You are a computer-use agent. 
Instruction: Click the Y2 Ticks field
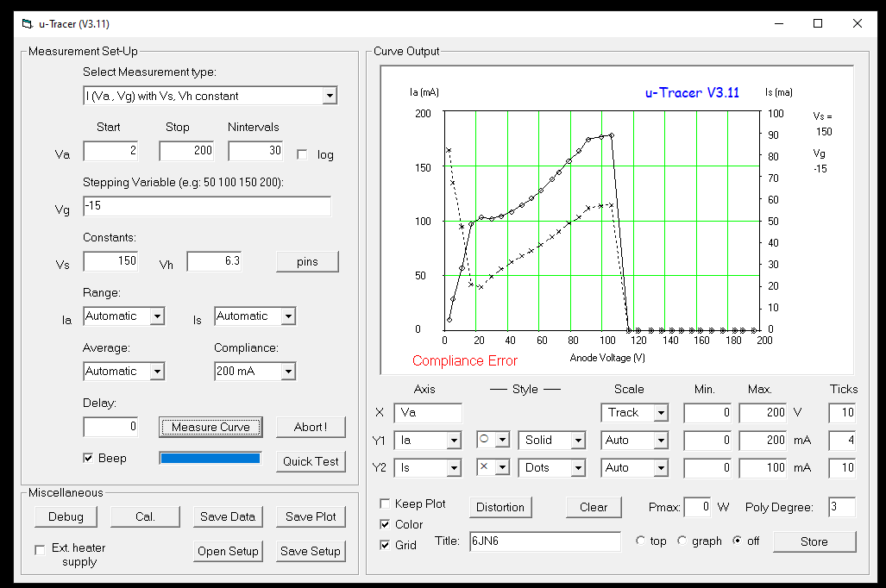(842, 468)
